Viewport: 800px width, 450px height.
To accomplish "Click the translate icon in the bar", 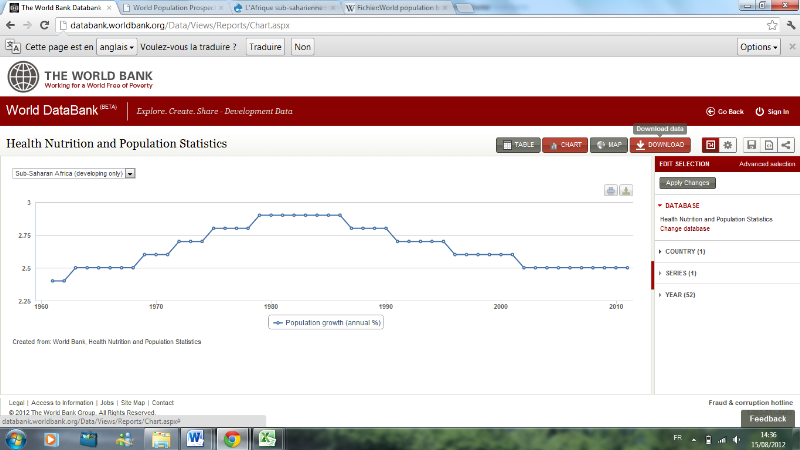I will [x=13, y=46].
